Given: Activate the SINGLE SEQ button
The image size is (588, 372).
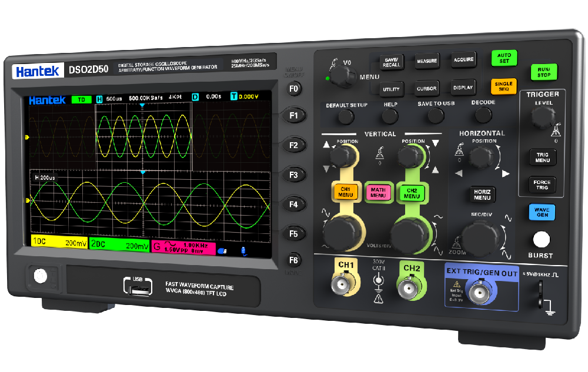Looking at the screenshot, I should pos(503,86).
